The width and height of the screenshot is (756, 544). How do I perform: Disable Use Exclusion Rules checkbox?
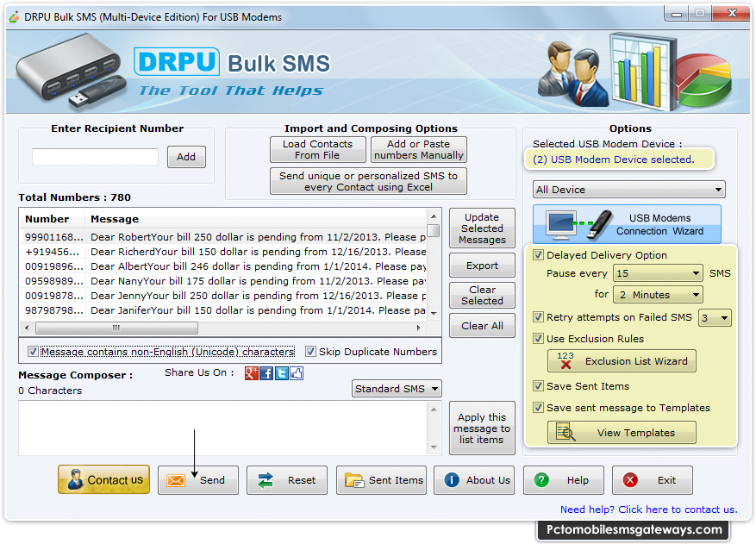pos(538,339)
